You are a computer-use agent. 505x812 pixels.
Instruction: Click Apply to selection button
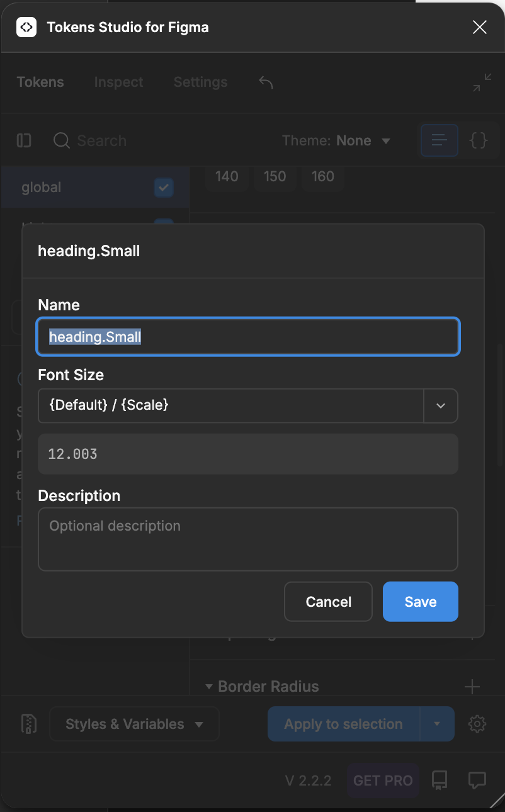pyautogui.click(x=343, y=724)
